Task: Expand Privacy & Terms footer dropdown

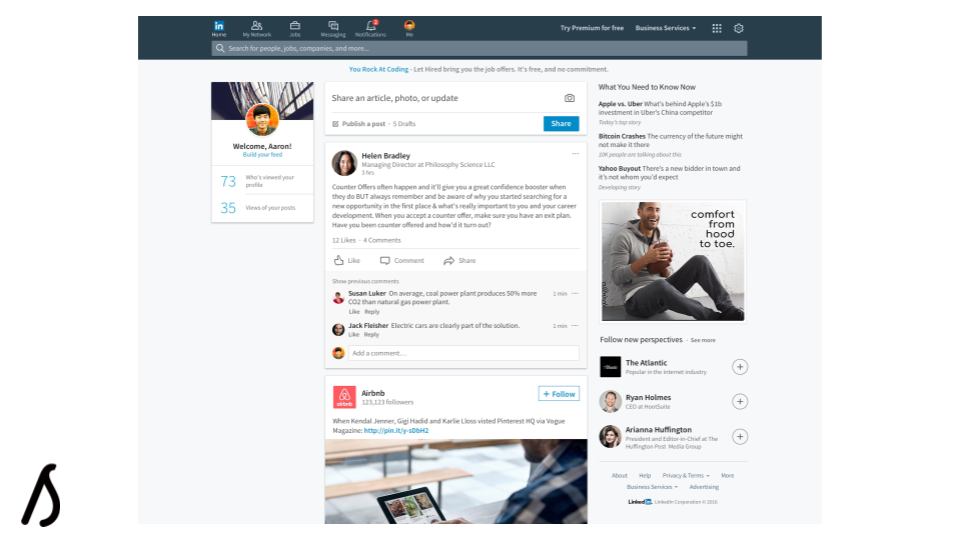Action: pos(686,476)
